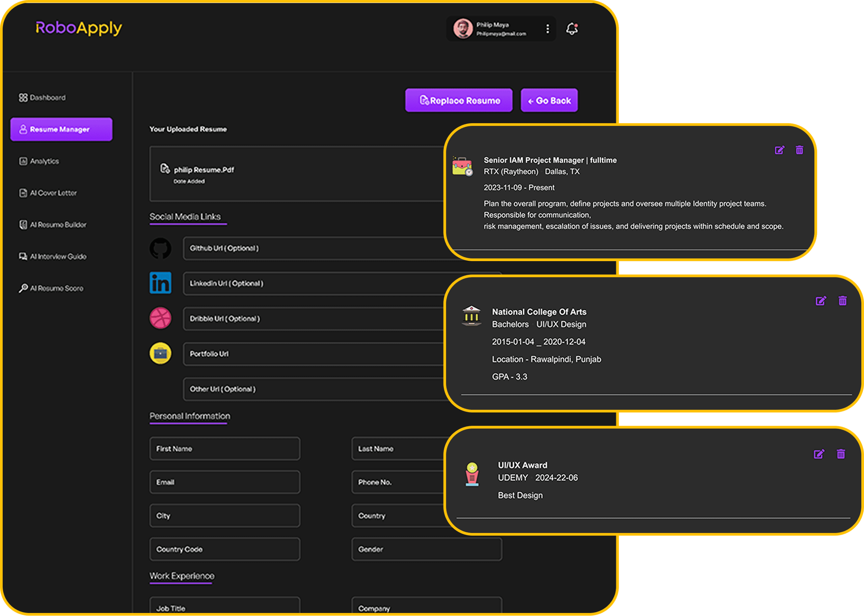Click into the Email field
Viewport: 864px width, 616px height.
click(x=225, y=482)
